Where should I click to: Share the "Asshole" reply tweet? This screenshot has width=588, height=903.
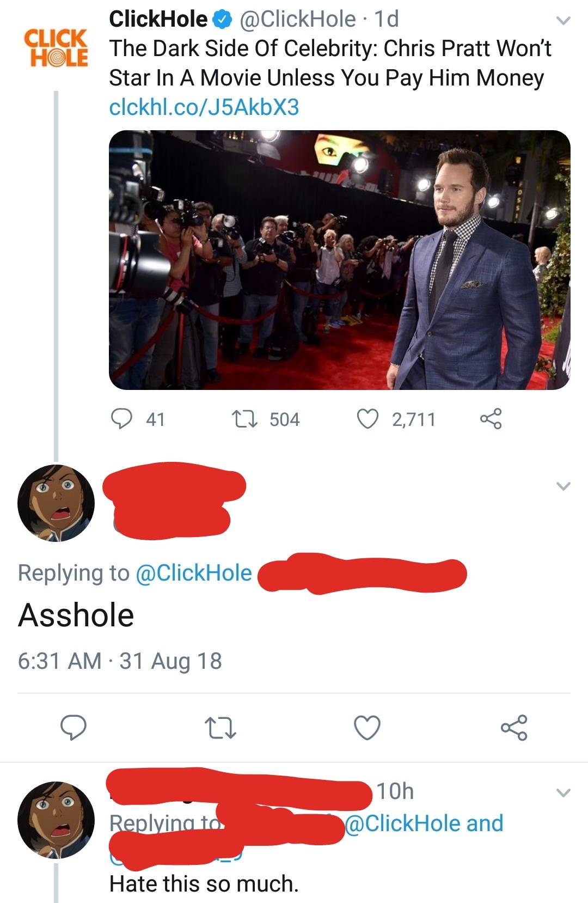pos(514,727)
